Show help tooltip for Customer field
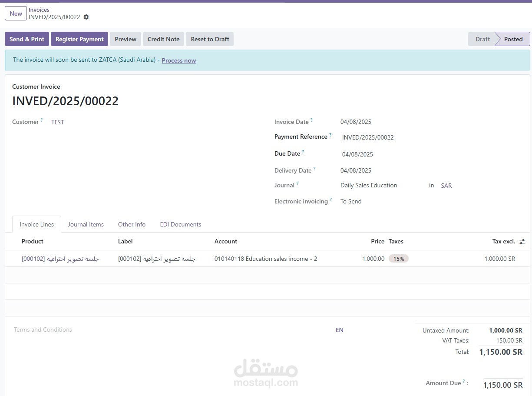The width and height of the screenshot is (532, 396). pos(42,120)
